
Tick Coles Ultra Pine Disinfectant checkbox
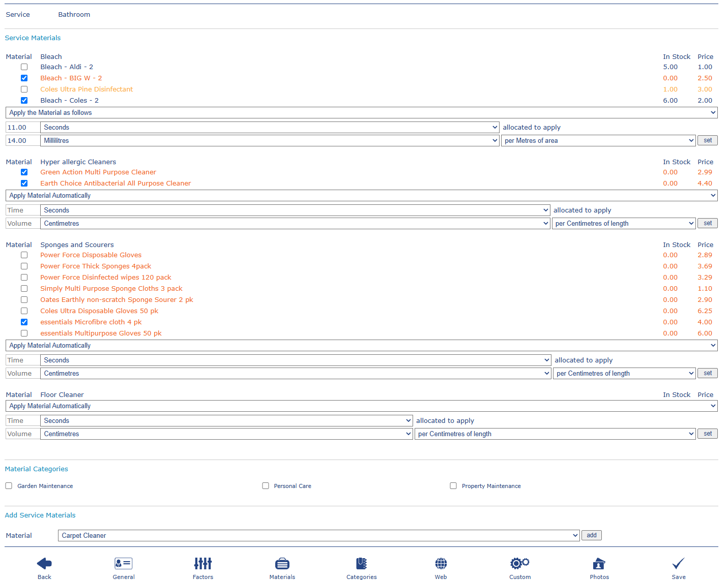click(24, 89)
